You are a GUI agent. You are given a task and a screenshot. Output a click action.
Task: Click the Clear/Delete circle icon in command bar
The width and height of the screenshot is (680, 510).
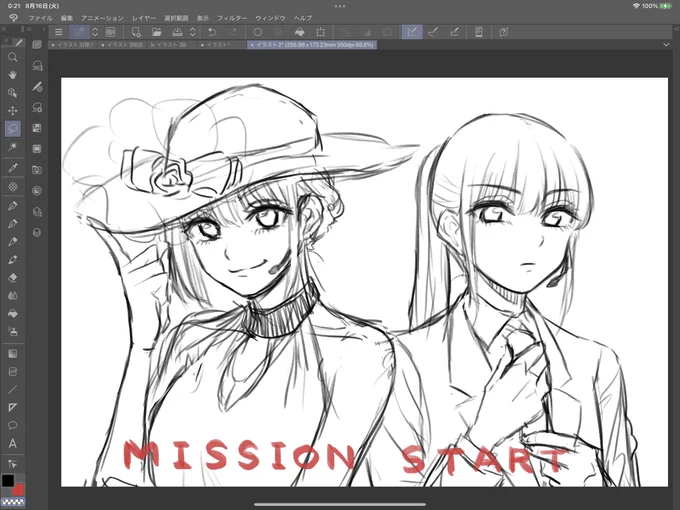click(258, 32)
